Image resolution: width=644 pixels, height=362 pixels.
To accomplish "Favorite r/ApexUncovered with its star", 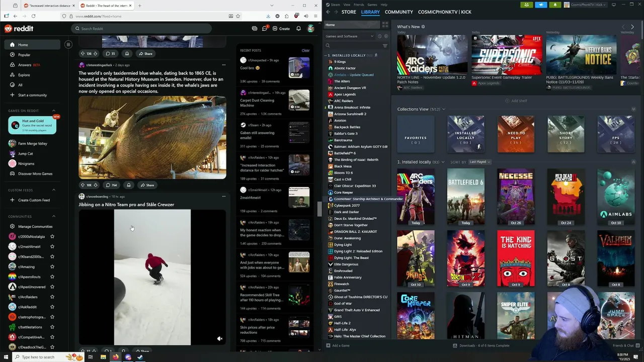I will coord(52,287).
